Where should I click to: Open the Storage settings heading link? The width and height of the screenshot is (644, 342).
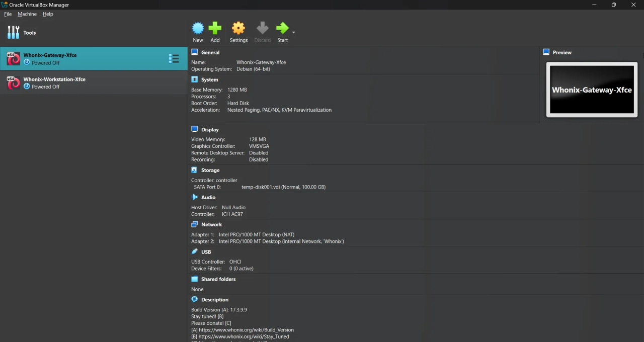pos(210,170)
